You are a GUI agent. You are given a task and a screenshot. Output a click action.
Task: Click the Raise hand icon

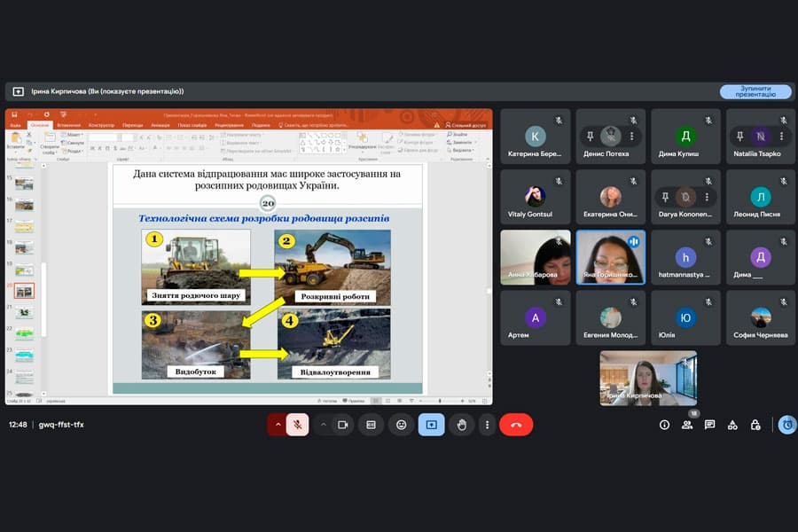[461, 425]
